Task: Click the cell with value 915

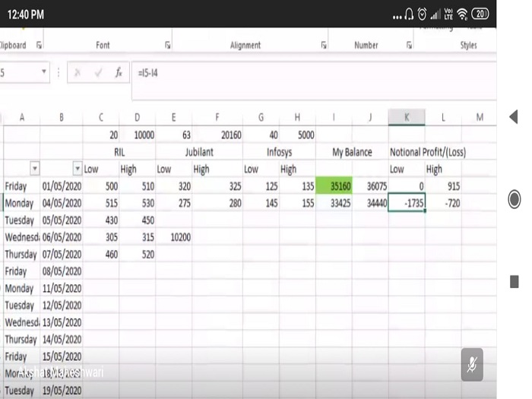Action: [x=443, y=186]
